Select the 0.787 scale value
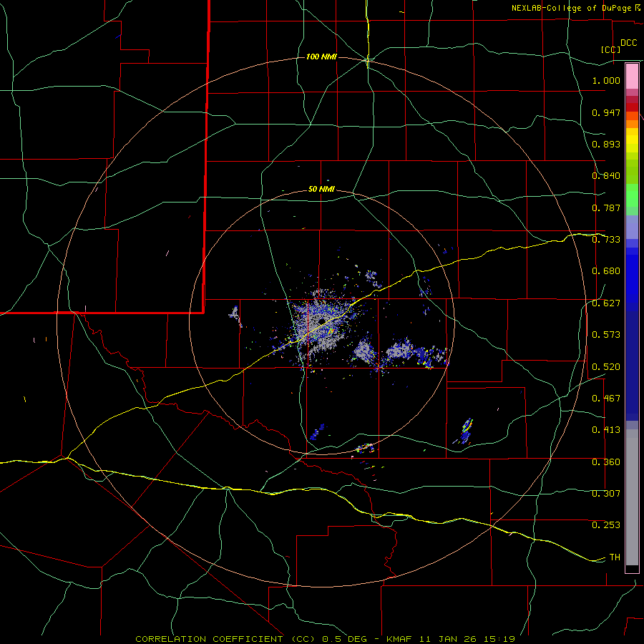The image size is (644, 644). tap(606, 208)
